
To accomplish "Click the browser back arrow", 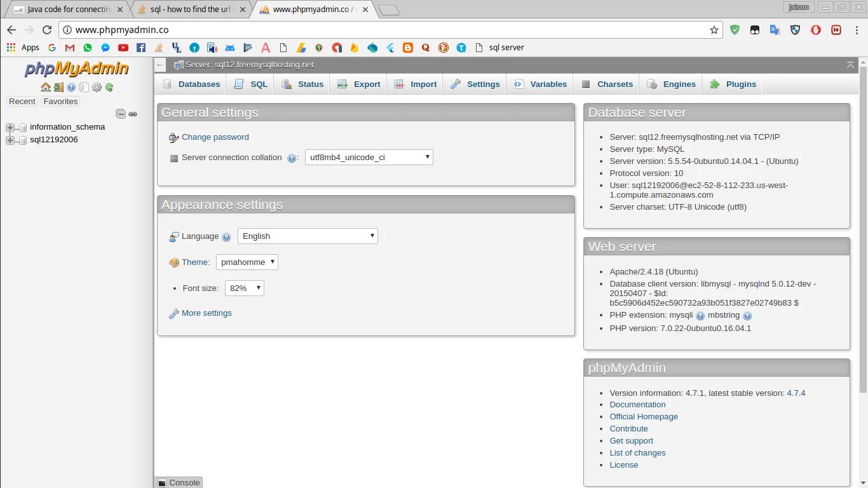I will [11, 30].
